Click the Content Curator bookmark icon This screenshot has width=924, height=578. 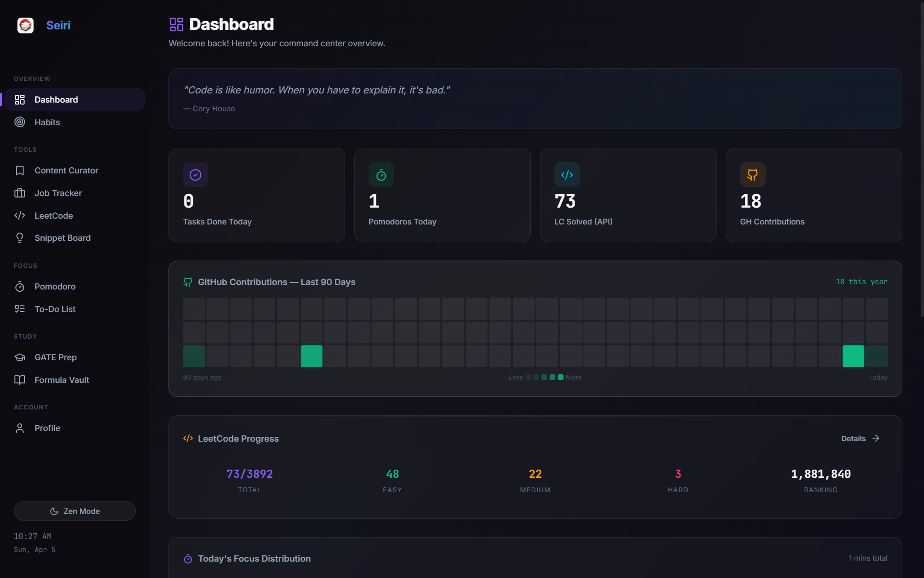(x=20, y=171)
